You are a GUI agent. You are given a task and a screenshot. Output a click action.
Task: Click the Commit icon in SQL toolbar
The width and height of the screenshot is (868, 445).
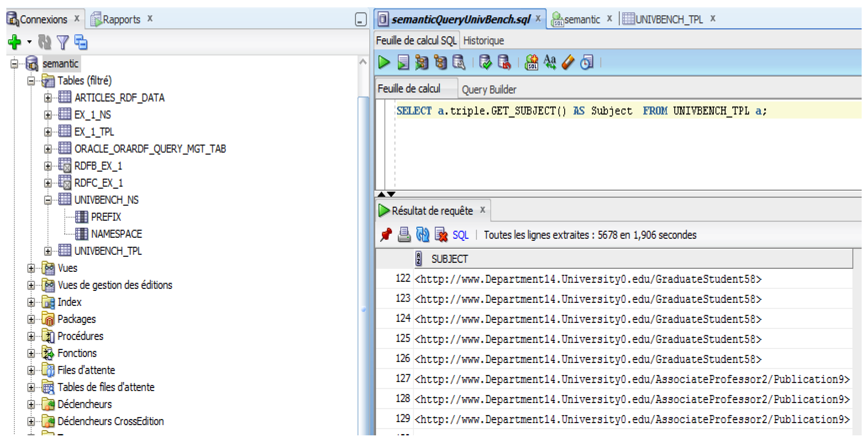[485, 62]
